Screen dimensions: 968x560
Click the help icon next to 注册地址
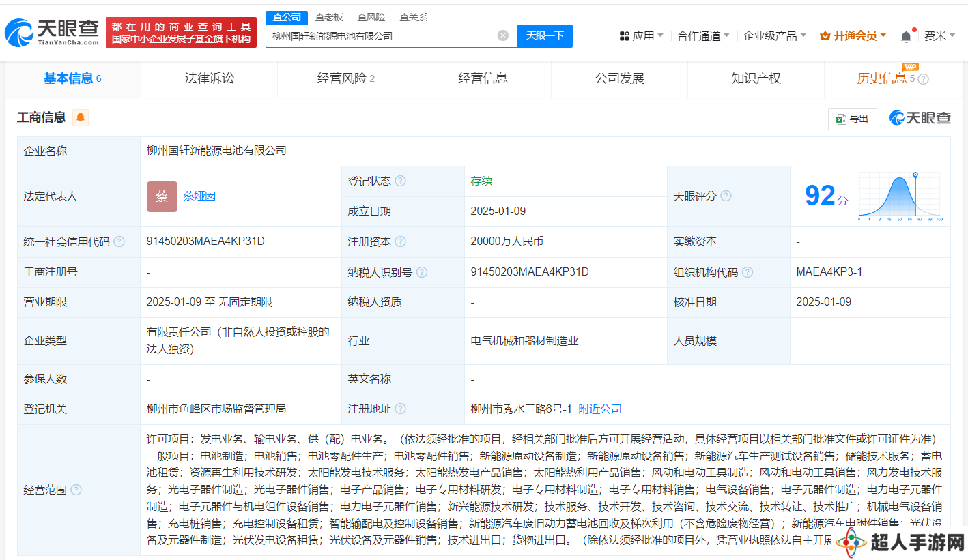coord(400,409)
